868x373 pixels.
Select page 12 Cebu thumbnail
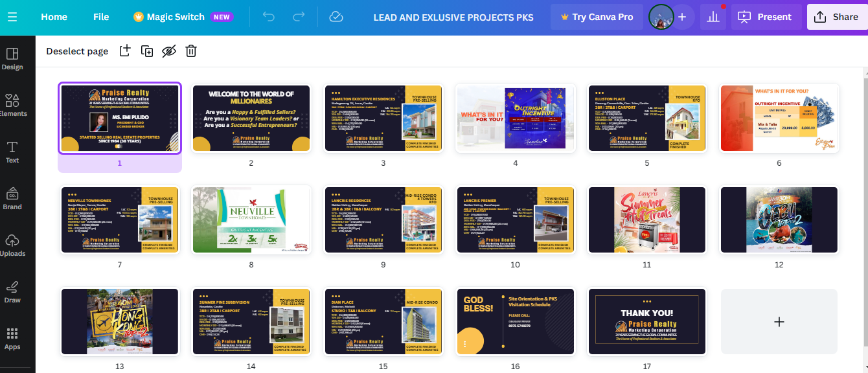(x=779, y=220)
